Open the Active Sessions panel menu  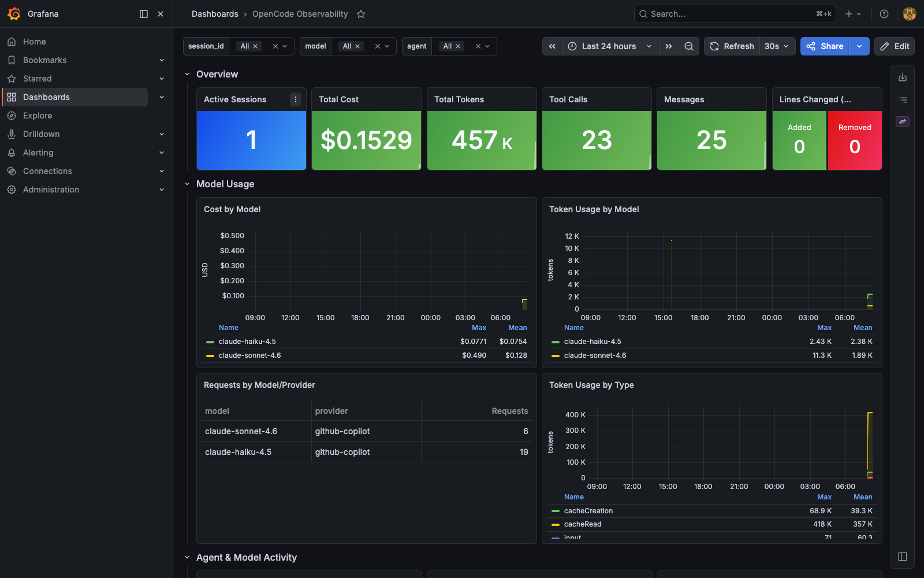296,99
